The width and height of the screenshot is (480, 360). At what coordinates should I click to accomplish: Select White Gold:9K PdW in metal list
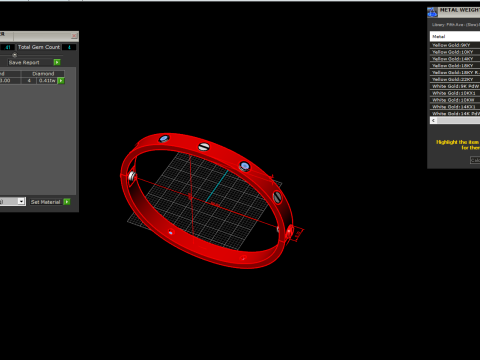tap(455, 86)
